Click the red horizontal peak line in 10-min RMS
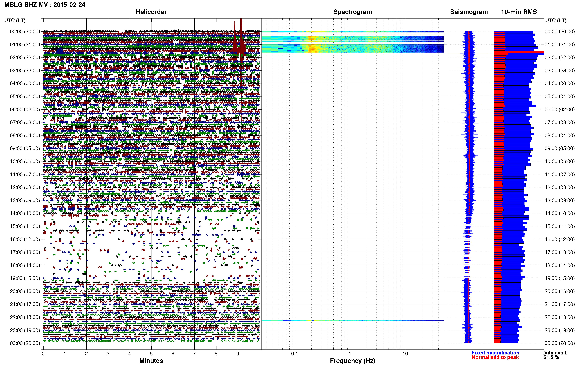Screen dimensions: 588x368 (x=519, y=52)
